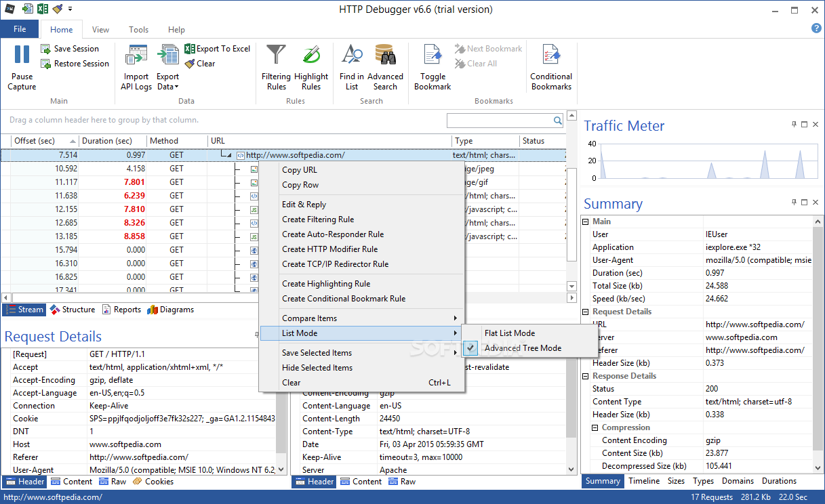Screen dimensions: 825x504
Task: Click Export To Excel icon
Action: (191, 49)
